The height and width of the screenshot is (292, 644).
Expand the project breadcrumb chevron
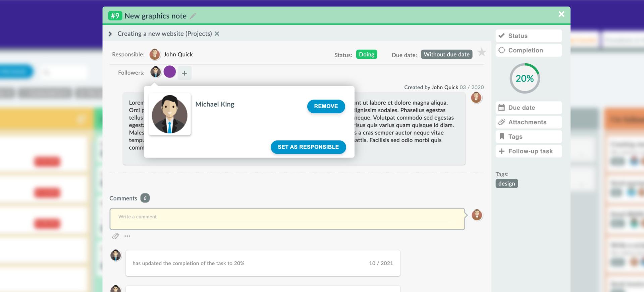pos(110,34)
